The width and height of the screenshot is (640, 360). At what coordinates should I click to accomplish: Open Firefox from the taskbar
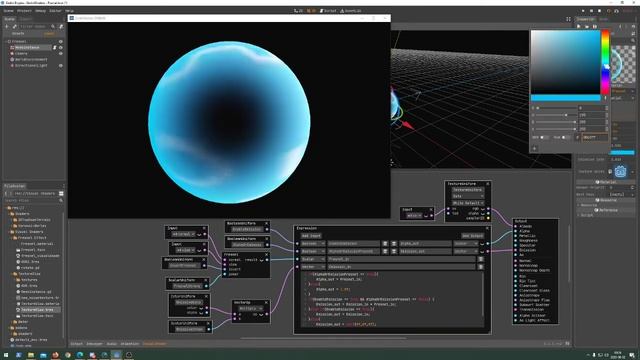55,355
